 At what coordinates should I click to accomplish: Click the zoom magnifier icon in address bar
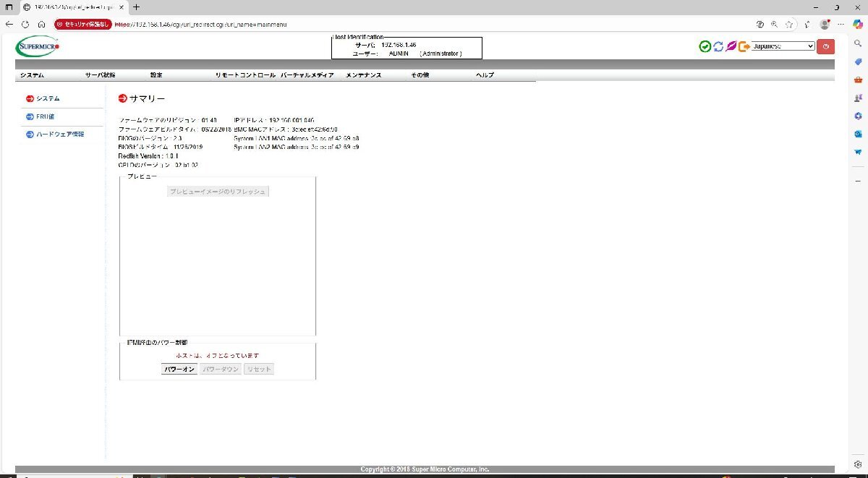click(x=775, y=24)
